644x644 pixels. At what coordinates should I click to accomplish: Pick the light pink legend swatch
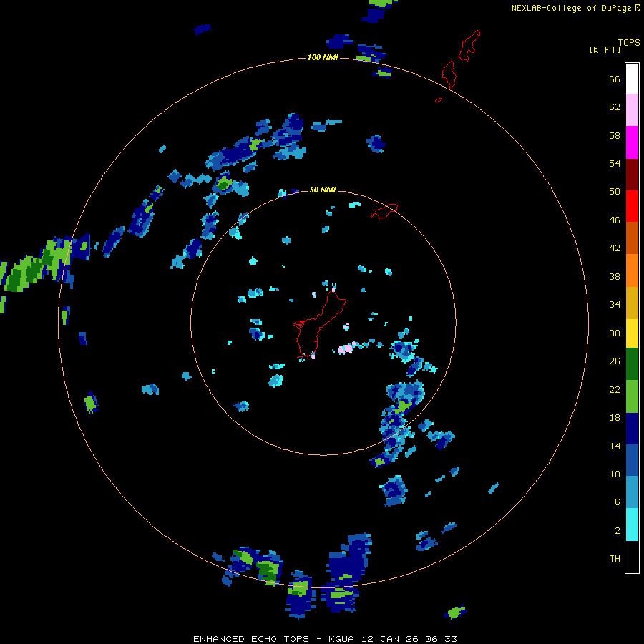pos(632,110)
